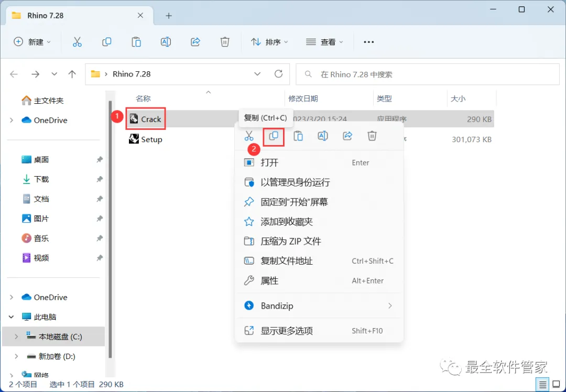Choose 固定到"开始"屏幕 in the context menu
Image resolution: width=566 pixels, height=392 pixels.
(x=319, y=202)
